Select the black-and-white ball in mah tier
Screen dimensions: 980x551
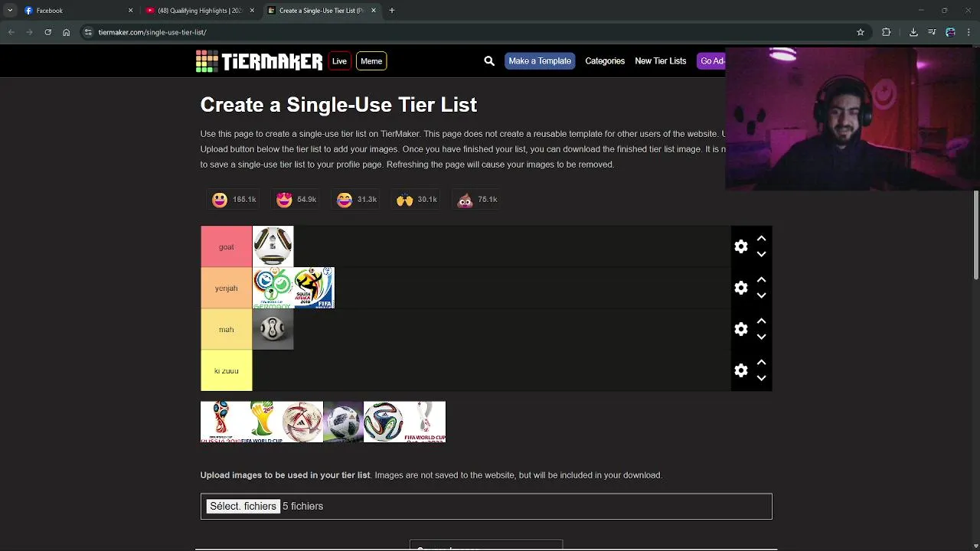[273, 329]
